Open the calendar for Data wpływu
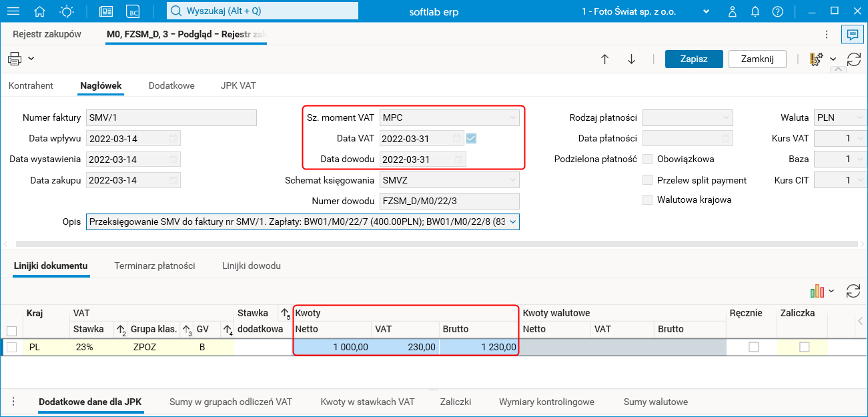The image size is (868, 417). point(173,139)
